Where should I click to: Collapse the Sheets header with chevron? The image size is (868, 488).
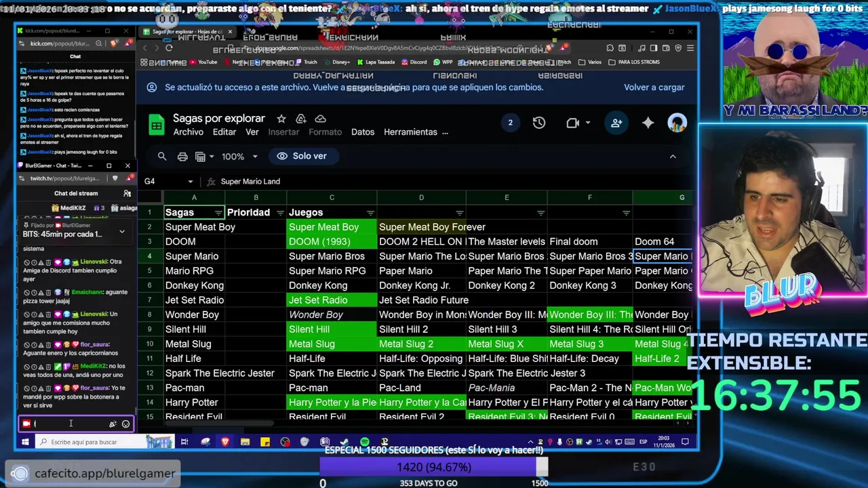point(673,157)
